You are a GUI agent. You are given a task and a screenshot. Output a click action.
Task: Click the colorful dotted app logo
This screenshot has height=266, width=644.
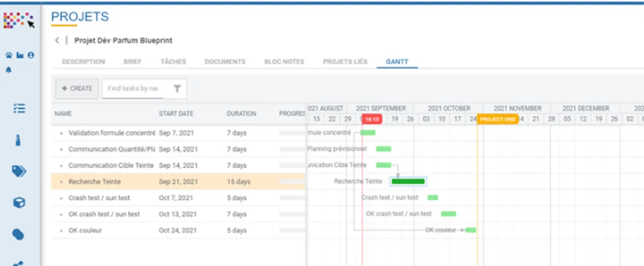pyautogui.click(x=19, y=20)
